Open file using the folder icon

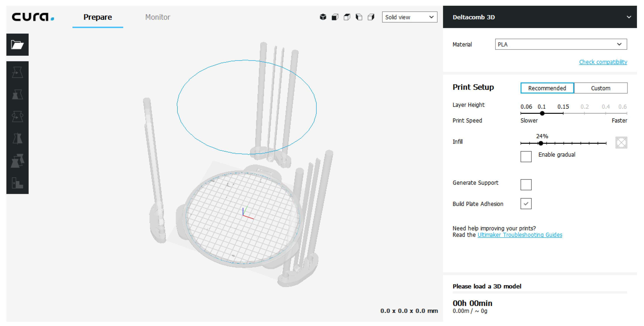pos(17,45)
